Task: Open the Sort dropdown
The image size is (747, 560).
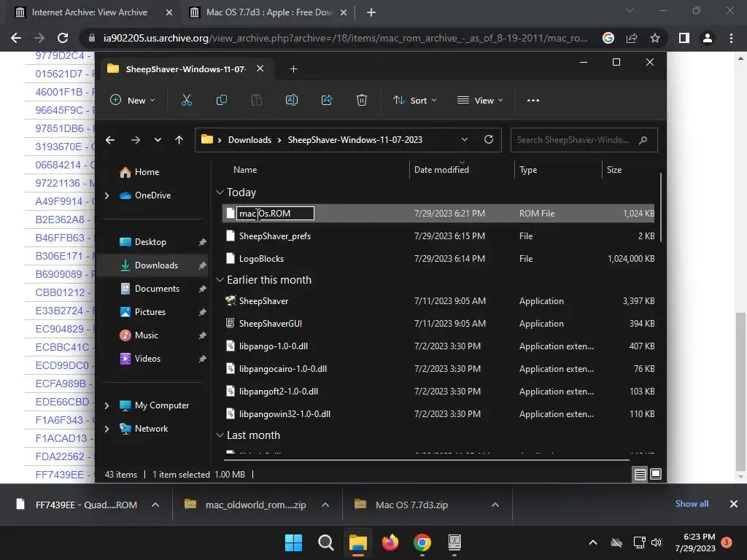Action: click(415, 100)
